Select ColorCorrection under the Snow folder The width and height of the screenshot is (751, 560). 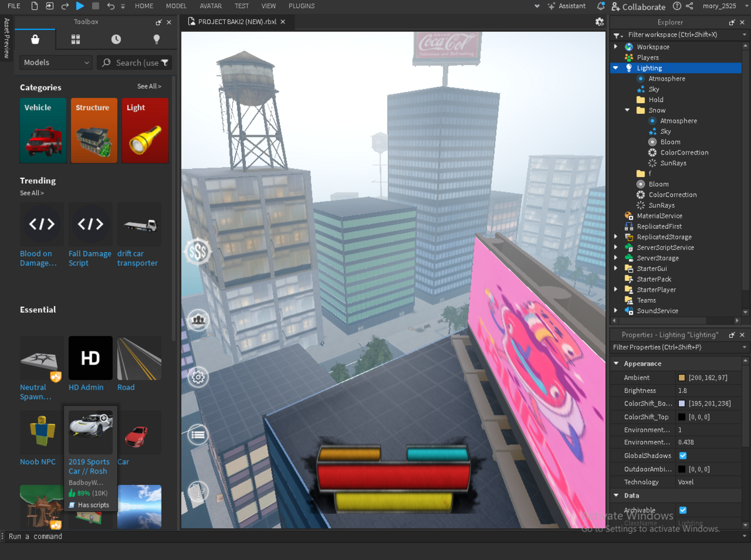(x=684, y=153)
